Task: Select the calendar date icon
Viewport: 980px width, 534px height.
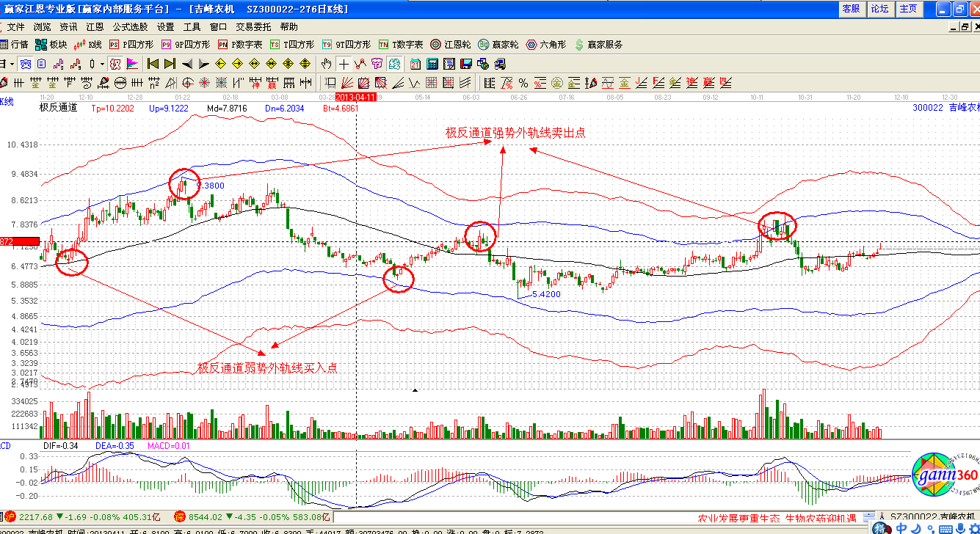Action: [x=415, y=64]
